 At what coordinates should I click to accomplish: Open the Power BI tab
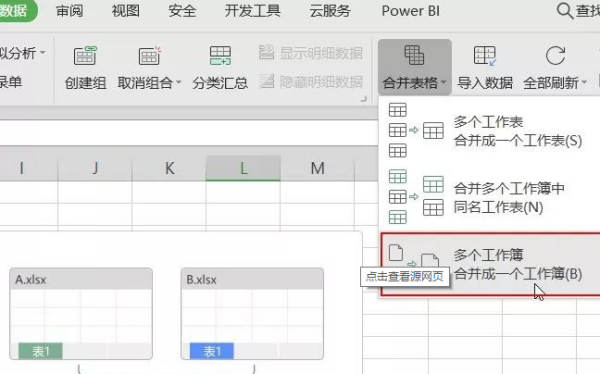[x=411, y=11]
